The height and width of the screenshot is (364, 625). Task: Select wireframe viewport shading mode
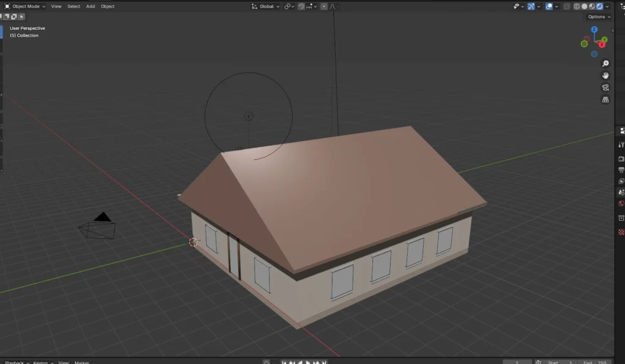tap(577, 6)
